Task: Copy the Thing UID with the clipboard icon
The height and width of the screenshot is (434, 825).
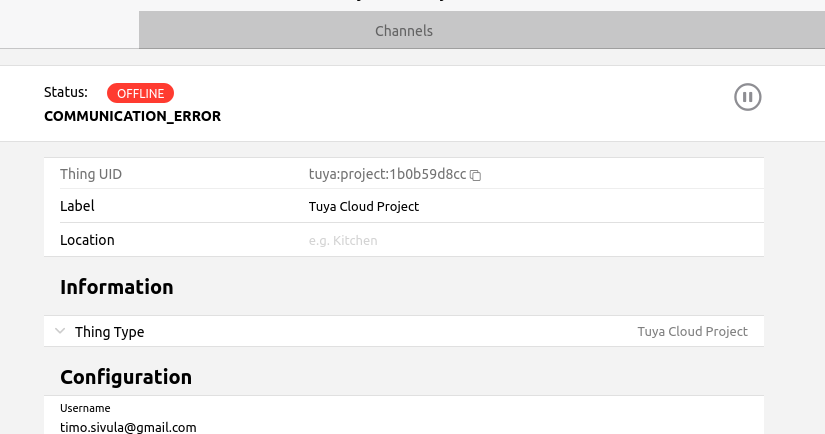Action: (475, 175)
